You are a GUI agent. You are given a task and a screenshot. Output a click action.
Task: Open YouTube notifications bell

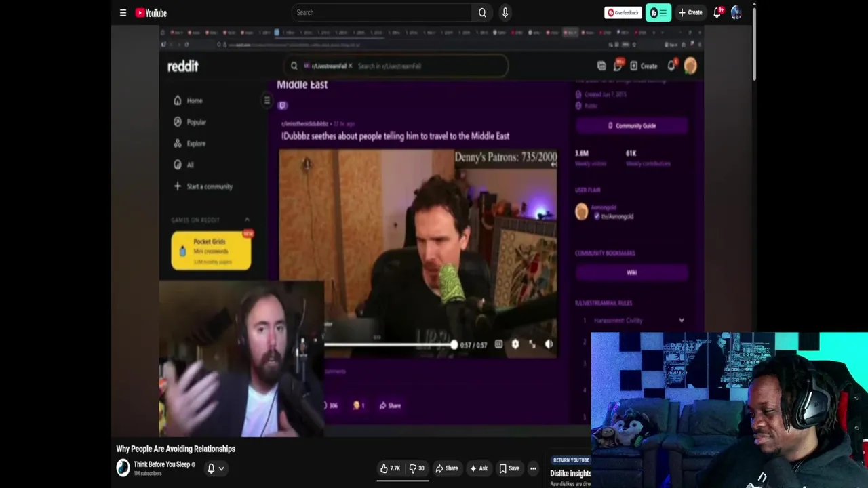[x=718, y=12]
